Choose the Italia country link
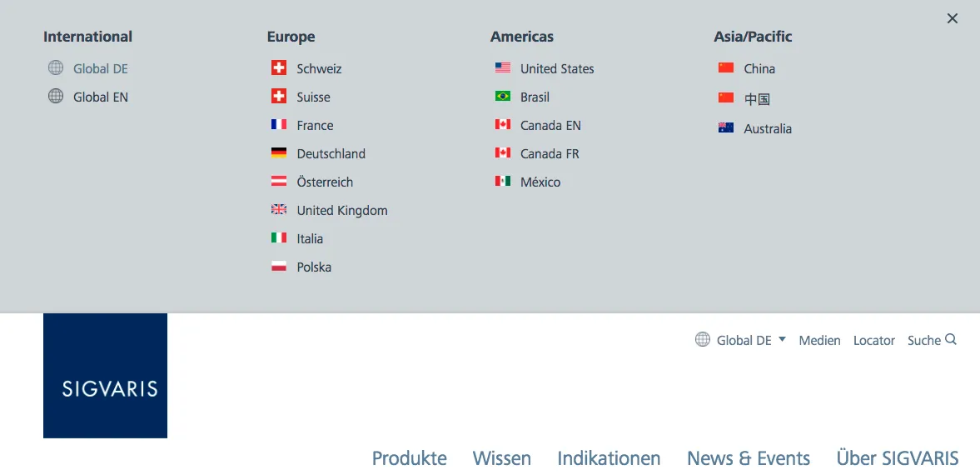Screen dimensions: 980x475 310,238
